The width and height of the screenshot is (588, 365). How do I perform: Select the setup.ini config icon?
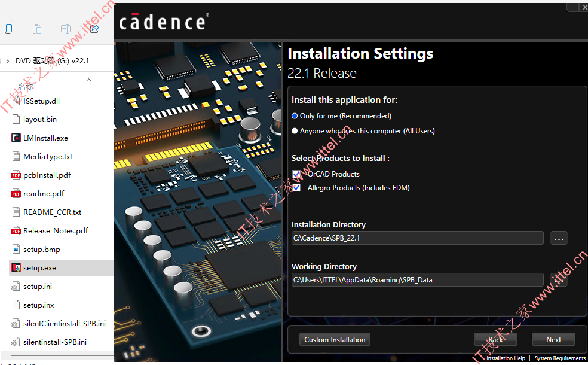tap(16, 286)
